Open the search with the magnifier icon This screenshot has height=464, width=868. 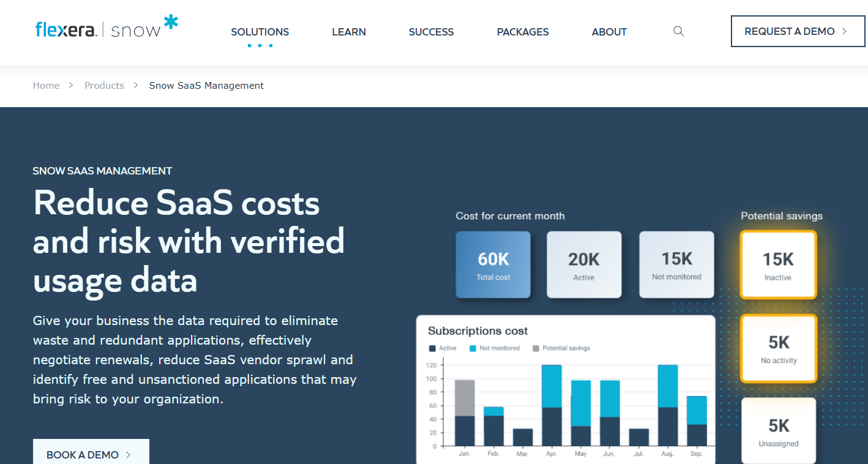[678, 31]
